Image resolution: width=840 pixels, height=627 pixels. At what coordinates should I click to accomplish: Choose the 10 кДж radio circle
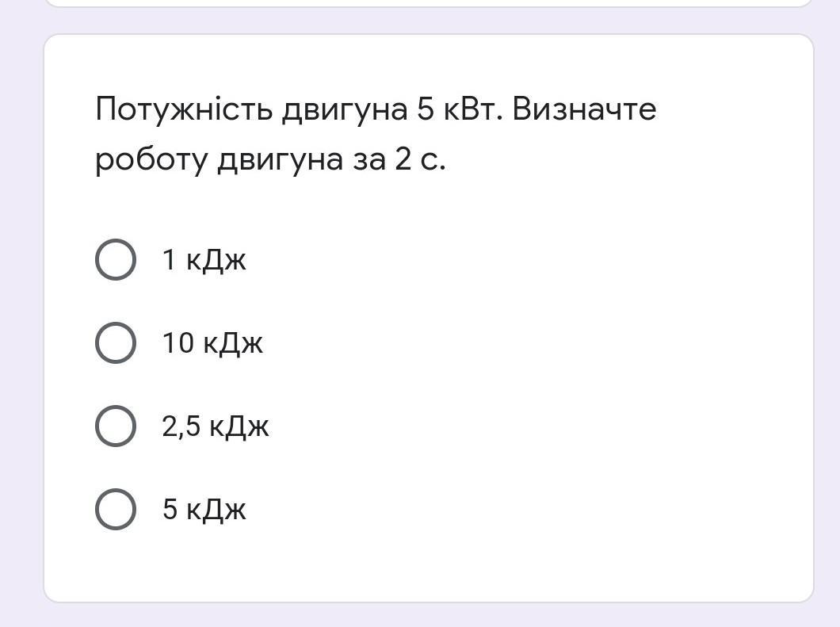pos(116,342)
